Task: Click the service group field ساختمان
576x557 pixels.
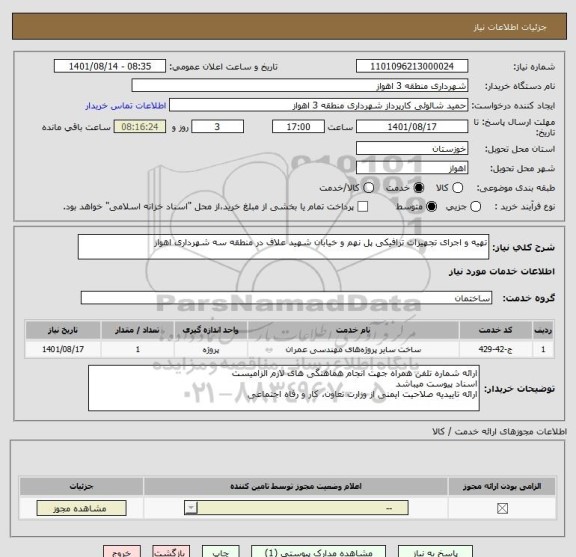Action: (x=286, y=298)
